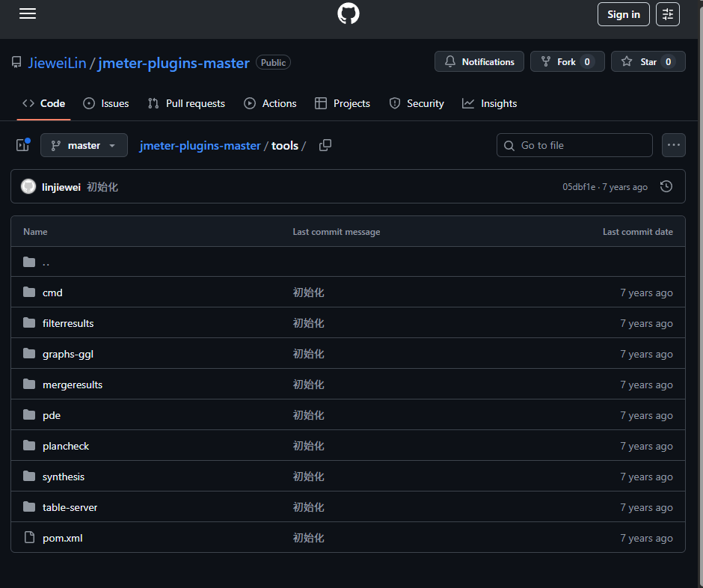Open the Actions tab
This screenshot has height=588, width=703.
coord(270,103)
